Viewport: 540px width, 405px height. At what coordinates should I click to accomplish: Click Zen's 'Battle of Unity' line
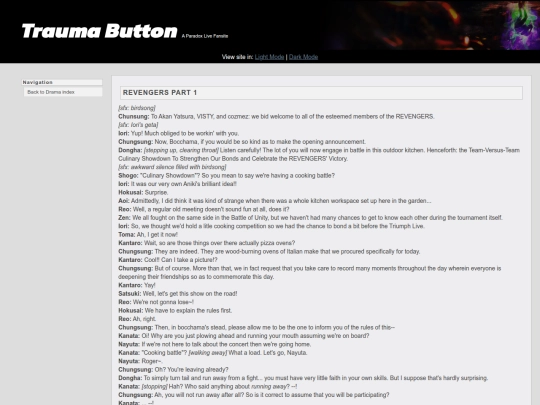[x=310, y=218]
